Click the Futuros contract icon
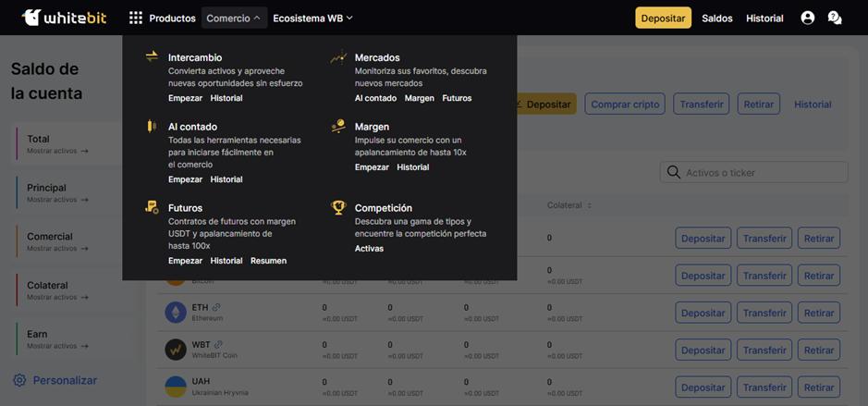Viewport: 868px width, 406px height. (x=152, y=208)
